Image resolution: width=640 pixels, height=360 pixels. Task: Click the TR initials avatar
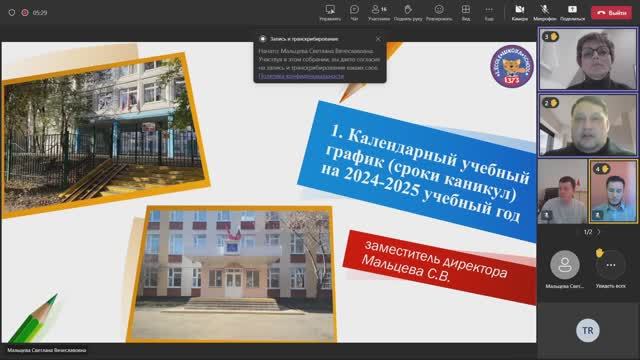(588, 330)
